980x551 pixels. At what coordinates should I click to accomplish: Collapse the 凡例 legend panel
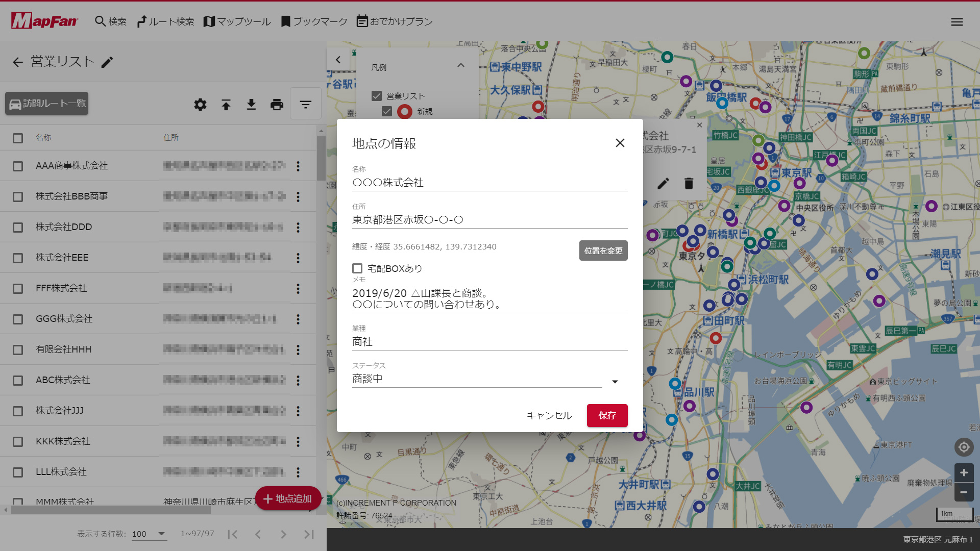[x=461, y=66]
